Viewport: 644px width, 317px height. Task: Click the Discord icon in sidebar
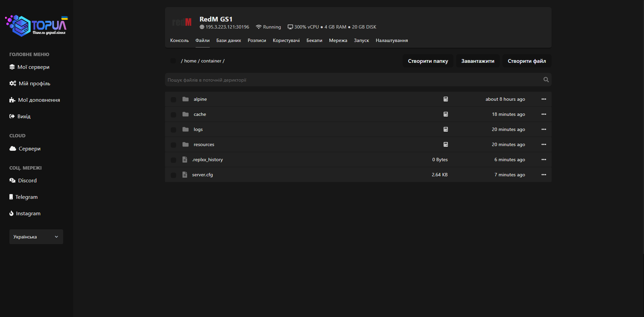click(12, 181)
